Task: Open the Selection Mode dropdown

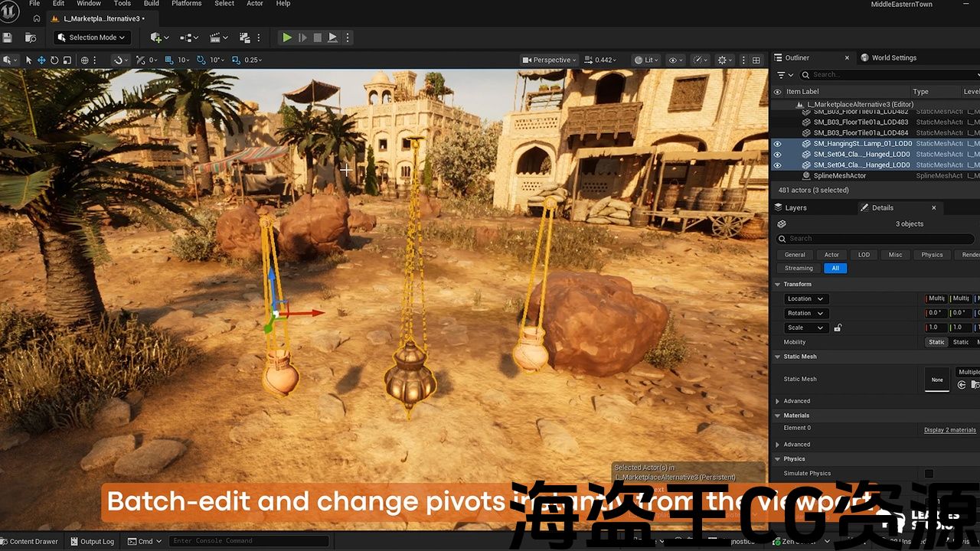Action: [92, 37]
